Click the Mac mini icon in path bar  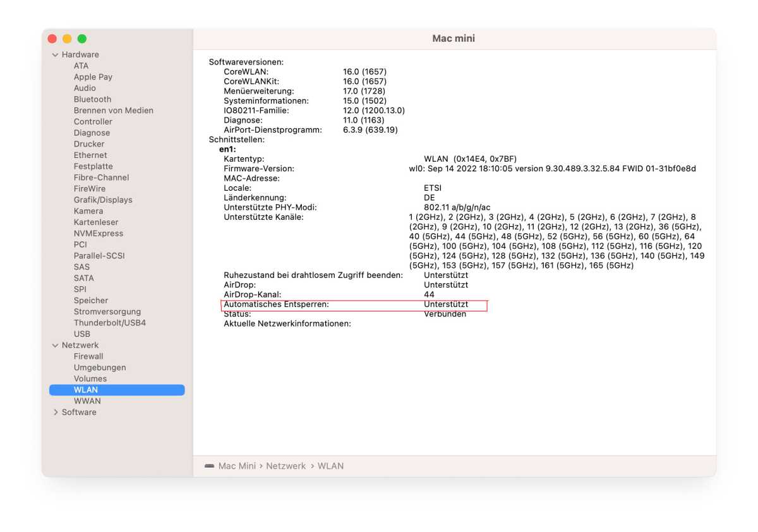[x=209, y=466]
